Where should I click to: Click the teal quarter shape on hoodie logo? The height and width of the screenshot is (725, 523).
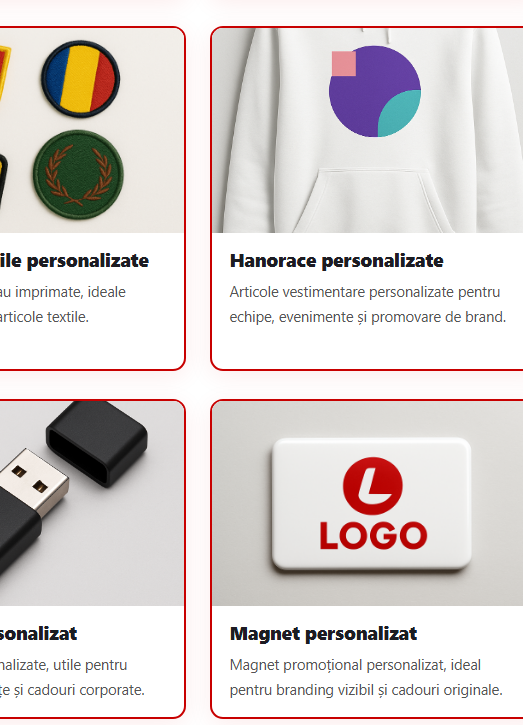(400, 113)
